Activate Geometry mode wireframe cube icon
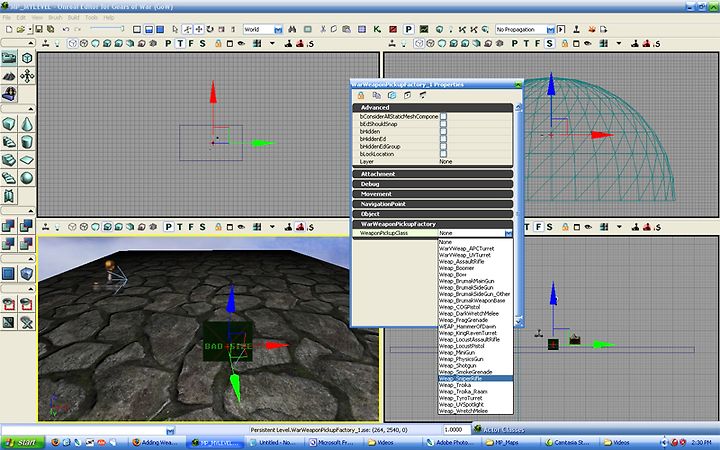 (x=27, y=58)
